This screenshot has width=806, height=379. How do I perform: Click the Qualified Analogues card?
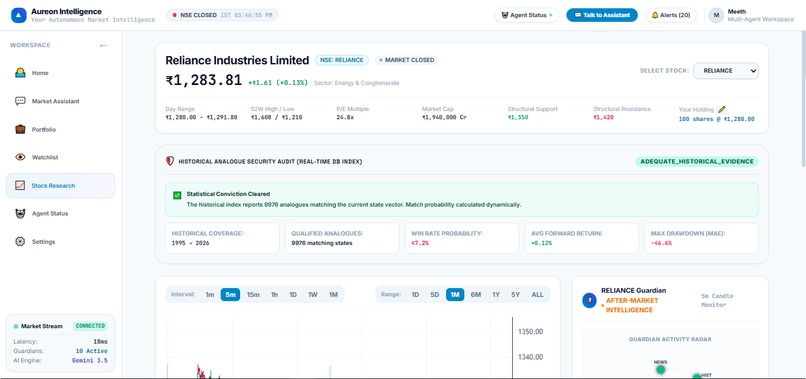coord(342,238)
